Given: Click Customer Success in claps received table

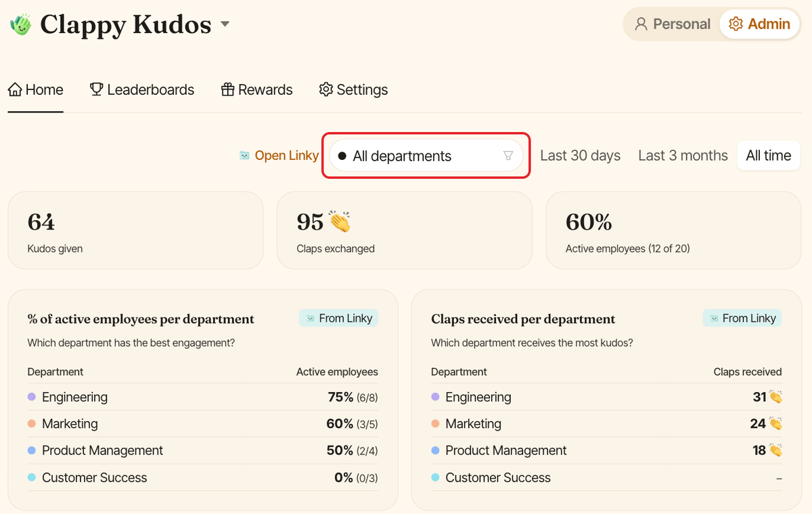Looking at the screenshot, I should 498,477.
